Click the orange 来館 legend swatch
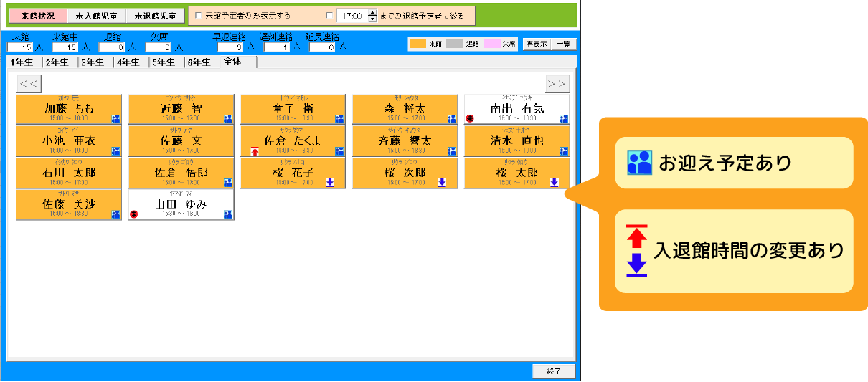The height and width of the screenshot is (382, 868). tap(418, 44)
